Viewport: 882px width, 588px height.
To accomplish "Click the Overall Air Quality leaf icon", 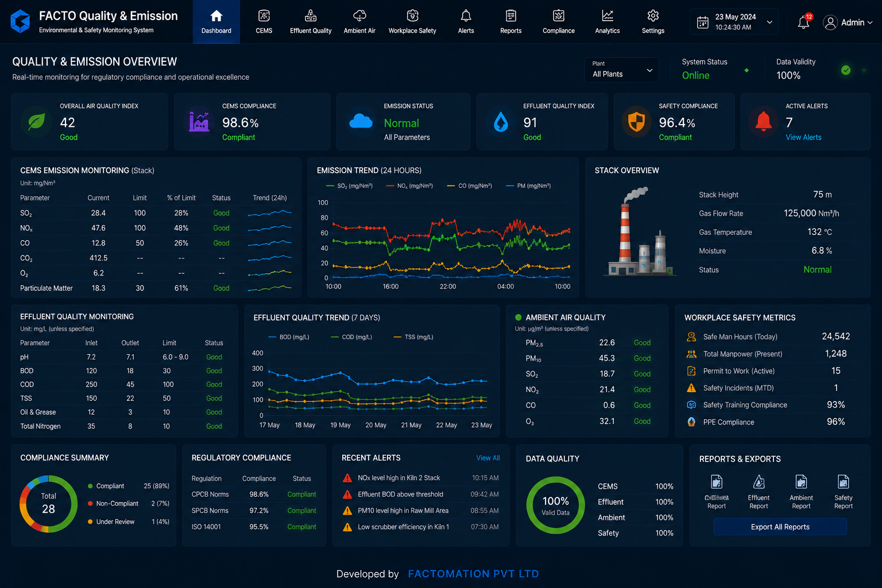I will pos(36,121).
